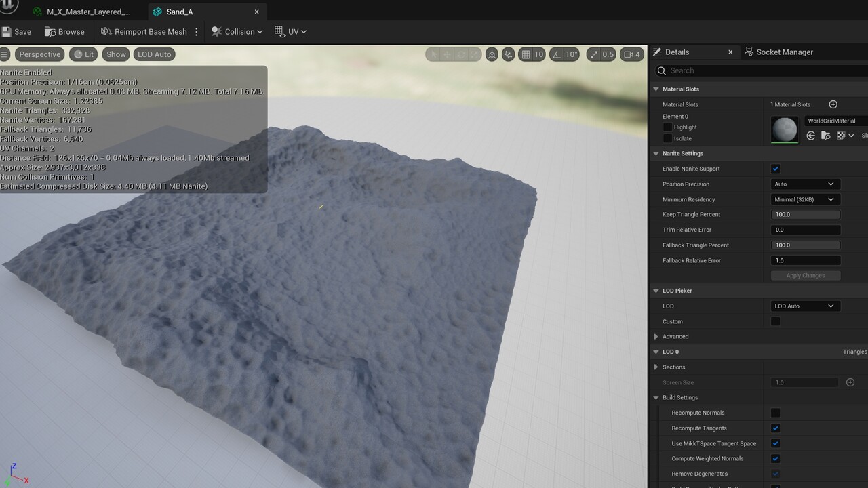This screenshot has width=868, height=488.
Task: Open LOD Picker LOD Auto dropdown
Action: 806,306
